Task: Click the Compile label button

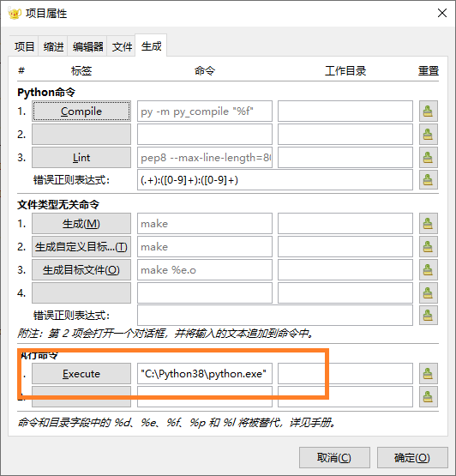Action: point(81,111)
